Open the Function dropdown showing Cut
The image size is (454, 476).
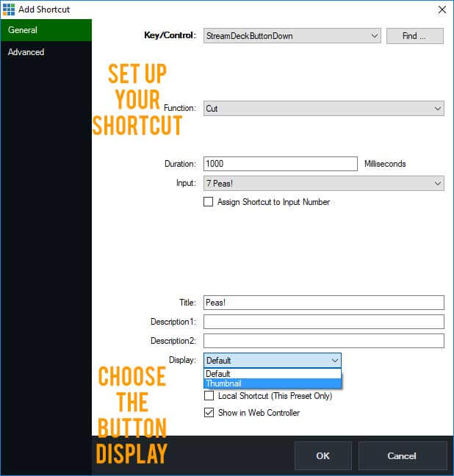coord(323,109)
